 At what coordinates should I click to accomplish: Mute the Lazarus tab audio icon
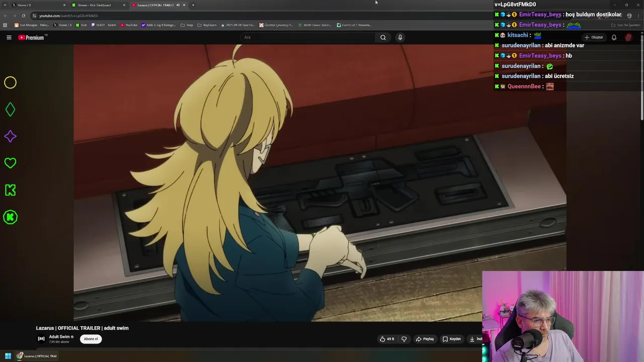pyautogui.click(x=178, y=5)
